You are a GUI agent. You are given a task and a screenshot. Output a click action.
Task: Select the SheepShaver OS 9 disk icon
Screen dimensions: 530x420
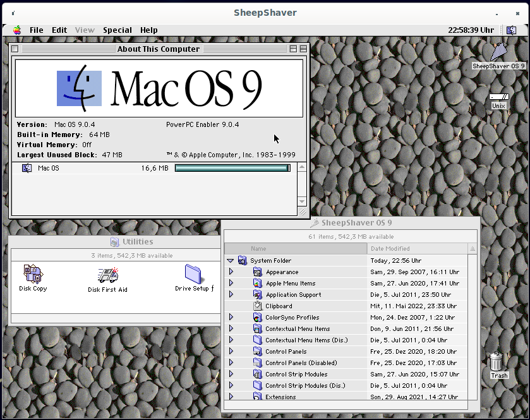[498, 52]
